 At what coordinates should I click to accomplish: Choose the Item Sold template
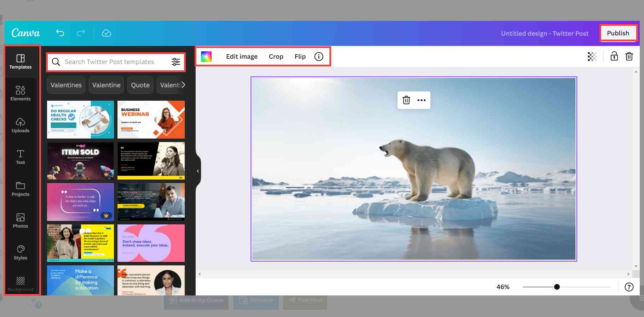80,161
